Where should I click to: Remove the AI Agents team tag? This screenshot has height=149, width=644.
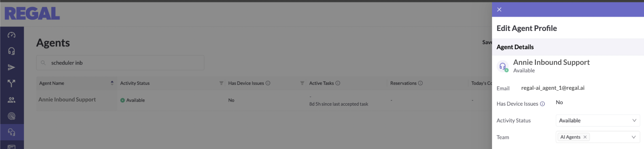[585, 137]
